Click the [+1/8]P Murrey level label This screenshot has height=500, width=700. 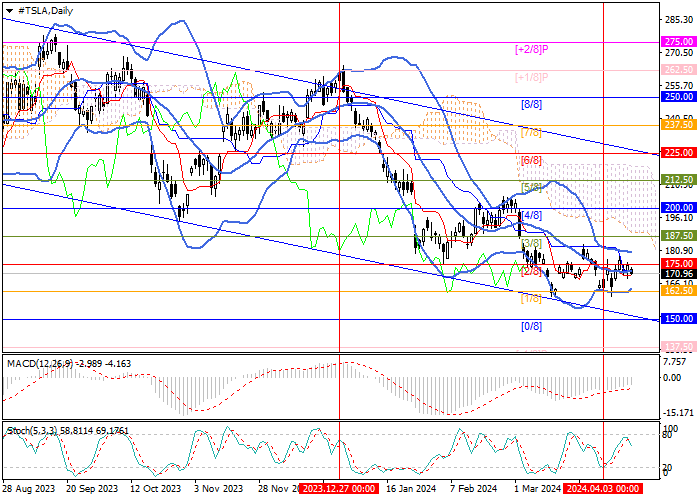click(x=532, y=77)
